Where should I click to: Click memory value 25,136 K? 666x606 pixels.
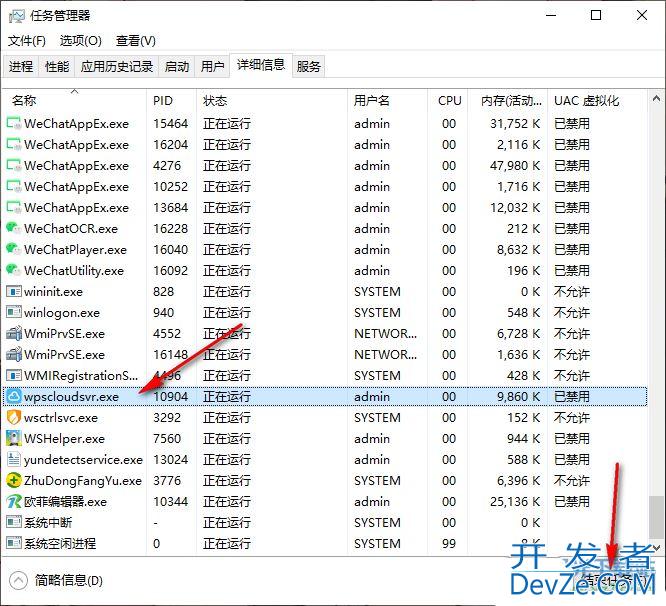click(515, 502)
